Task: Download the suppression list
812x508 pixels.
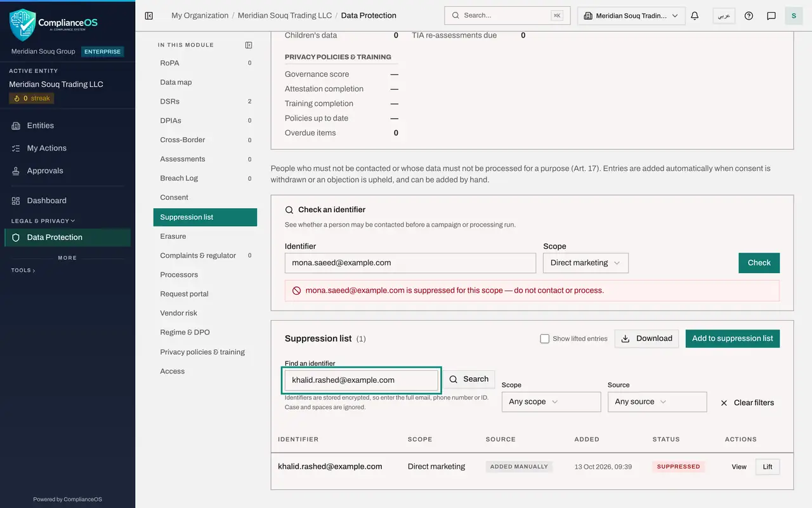Action: [x=646, y=338]
